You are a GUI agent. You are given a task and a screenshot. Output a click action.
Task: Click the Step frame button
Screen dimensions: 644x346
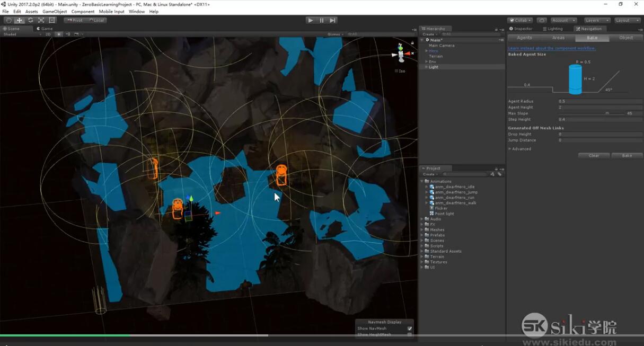click(332, 20)
